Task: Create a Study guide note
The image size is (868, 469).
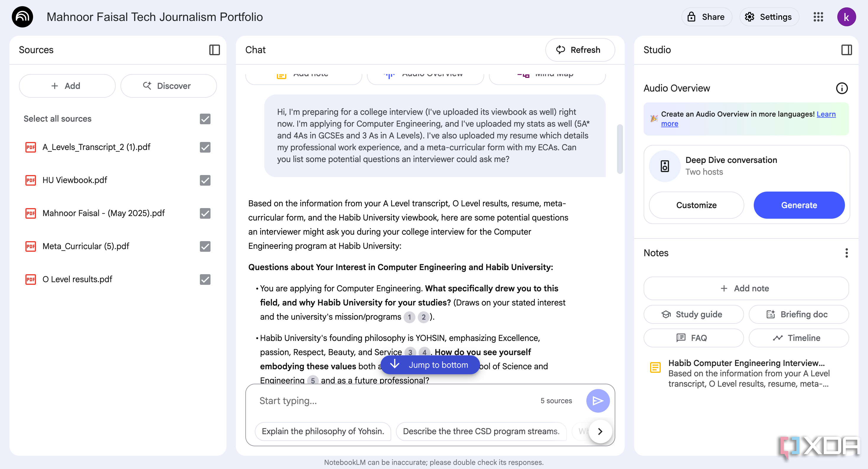Action: 693,314
